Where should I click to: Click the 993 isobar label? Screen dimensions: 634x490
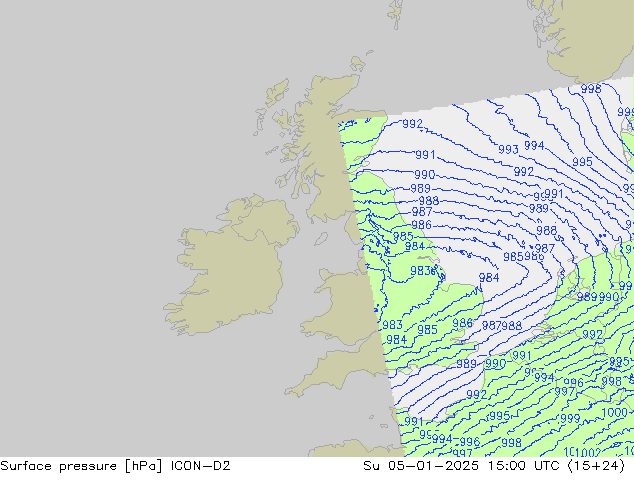coord(508,150)
